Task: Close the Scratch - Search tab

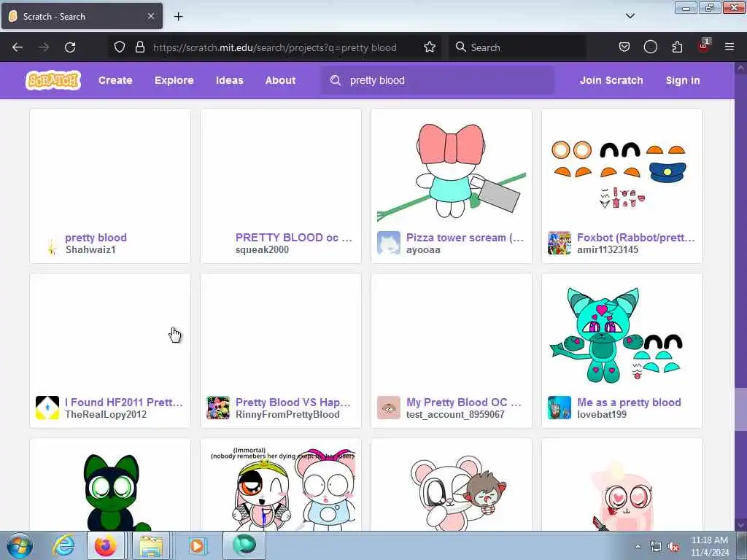Action: (x=150, y=16)
